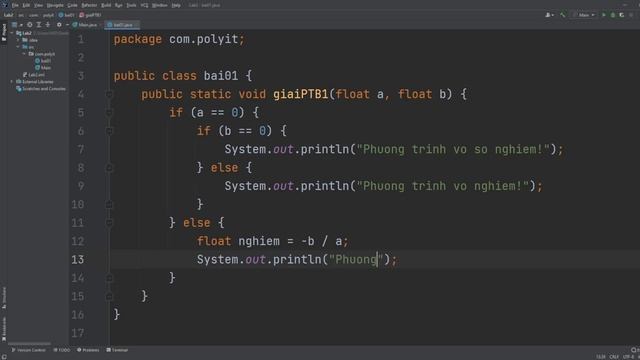This screenshot has height=360, width=640.
Task: Open the Help menu
Action: 176,5
